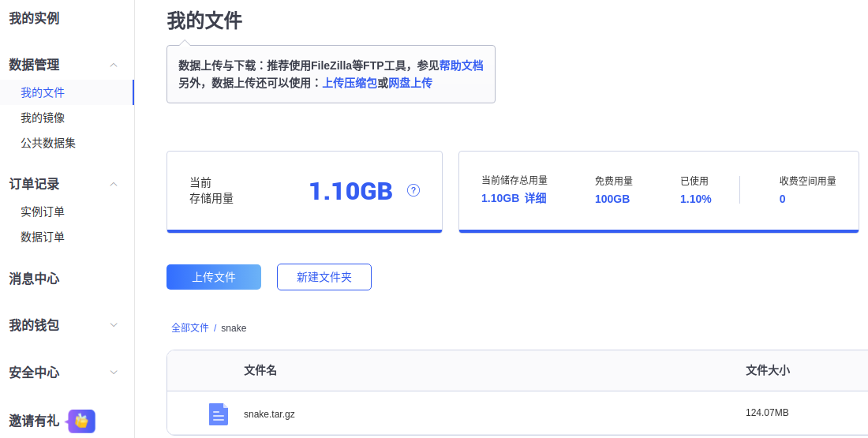Click the 数据管理 section title

[x=34, y=65]
